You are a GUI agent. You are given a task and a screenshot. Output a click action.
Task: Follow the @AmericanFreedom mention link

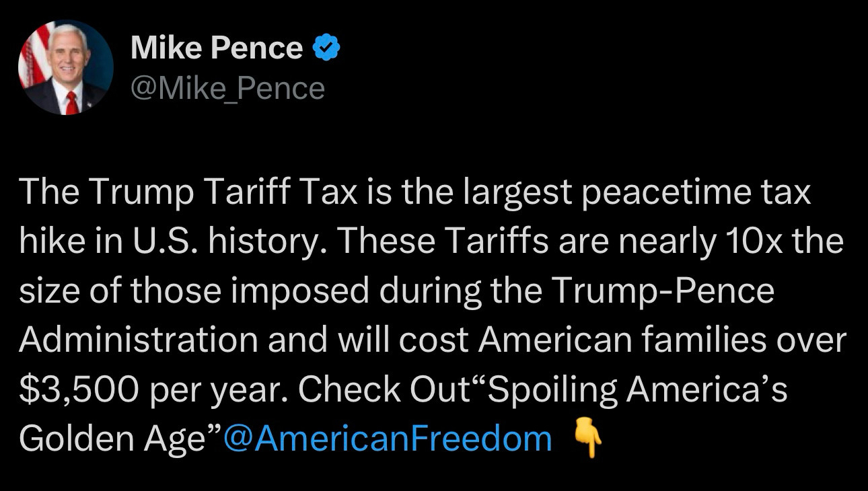[387, 439]
